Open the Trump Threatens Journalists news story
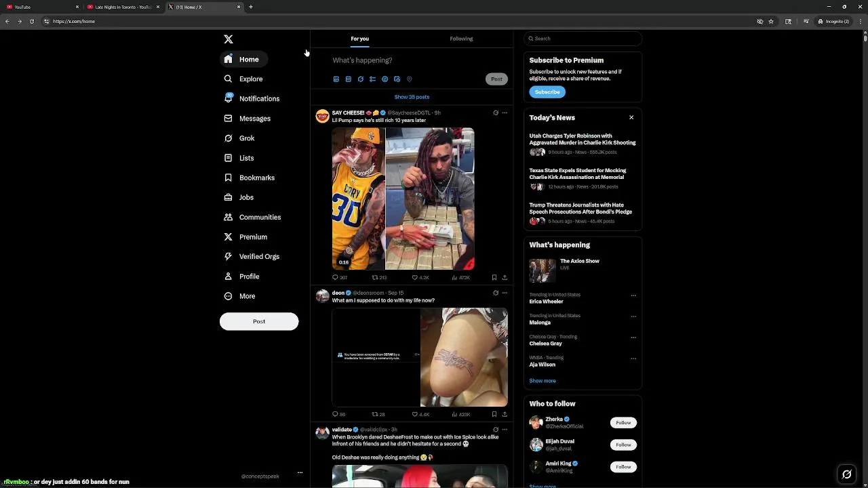The image size is (868, 488). pos(583,213)
